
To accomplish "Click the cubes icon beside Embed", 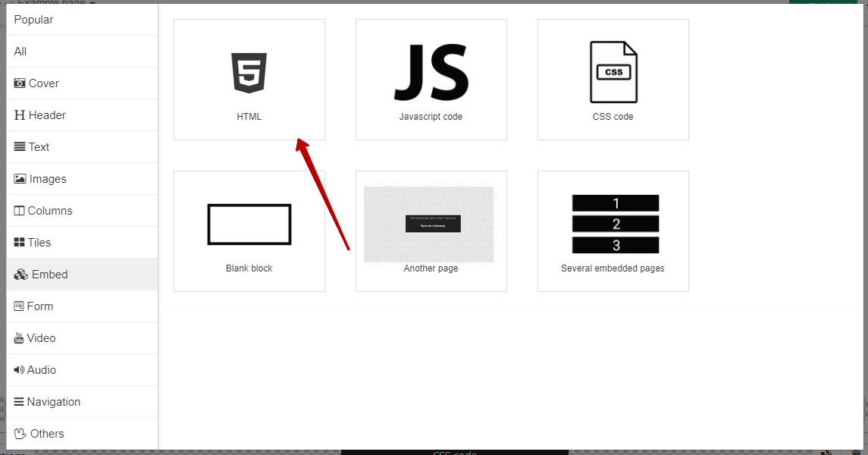I will coord(21,275).
